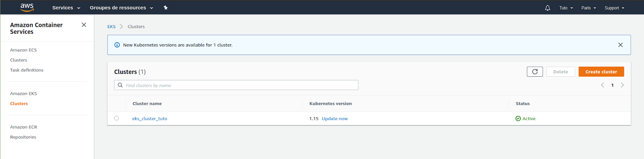644x159 pixels.
Task: Refresh the clusters list
Action: pos(535,71)
